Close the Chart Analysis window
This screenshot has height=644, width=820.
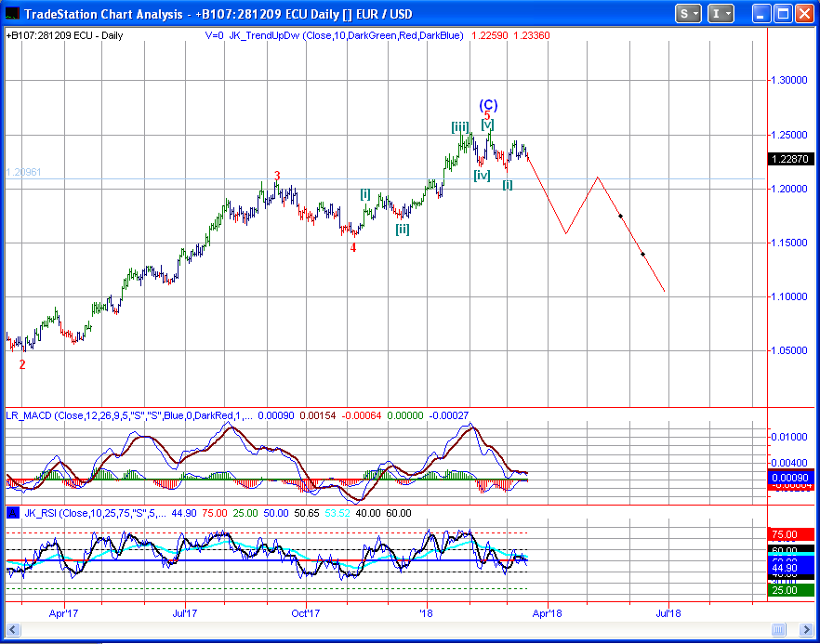(x=804, y=14)
